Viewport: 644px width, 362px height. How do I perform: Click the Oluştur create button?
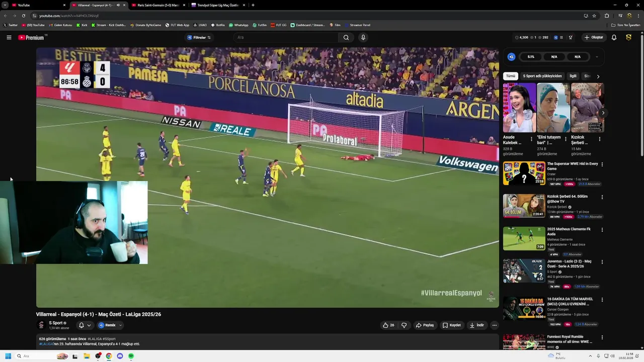pyautogui.click(x=594, y=37)
